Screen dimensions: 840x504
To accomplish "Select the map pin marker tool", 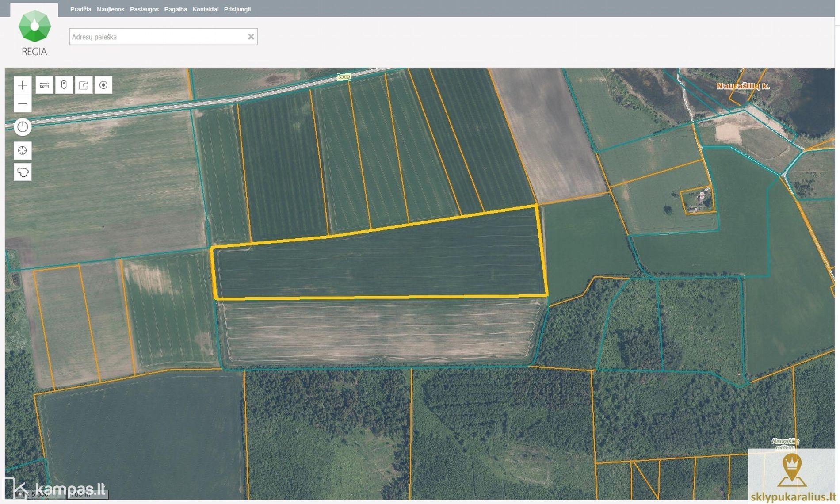I will (x=64, y=85).
